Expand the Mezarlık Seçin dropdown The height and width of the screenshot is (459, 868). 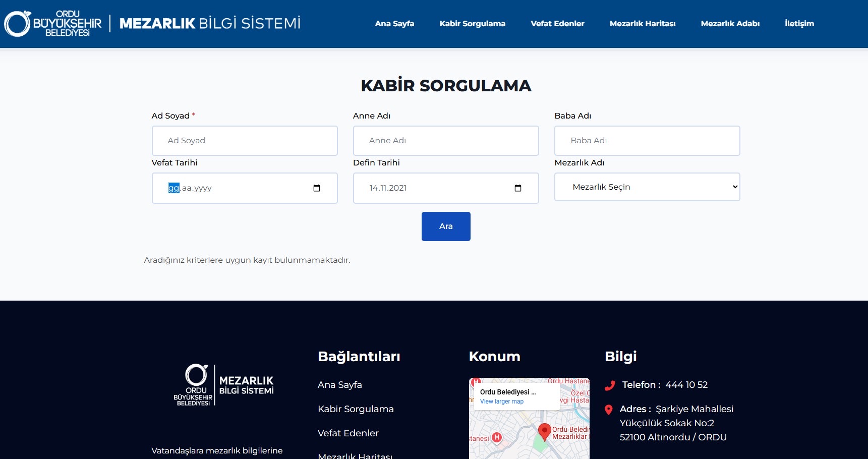point(647,187)
